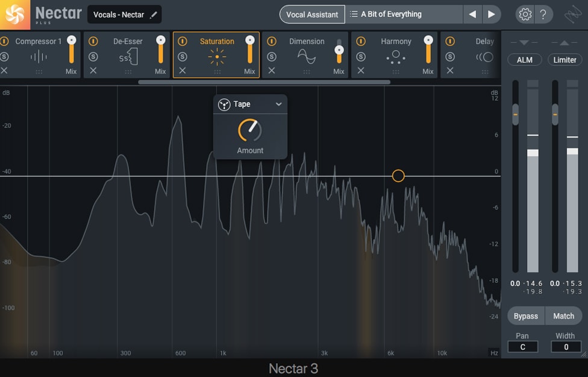Click the module chain horizontal scrollbar
Viewport: 588px width, 377px height.
(x=264, y=82)
